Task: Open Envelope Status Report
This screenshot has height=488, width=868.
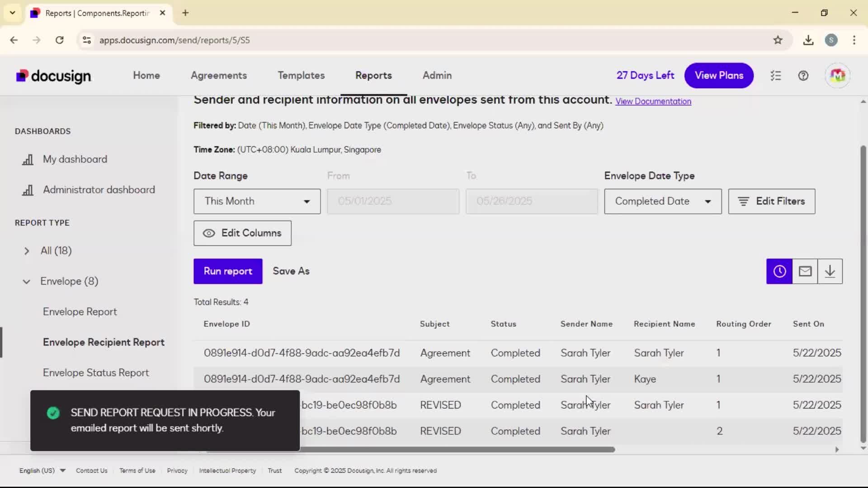Action: click(x=96, y=373)
